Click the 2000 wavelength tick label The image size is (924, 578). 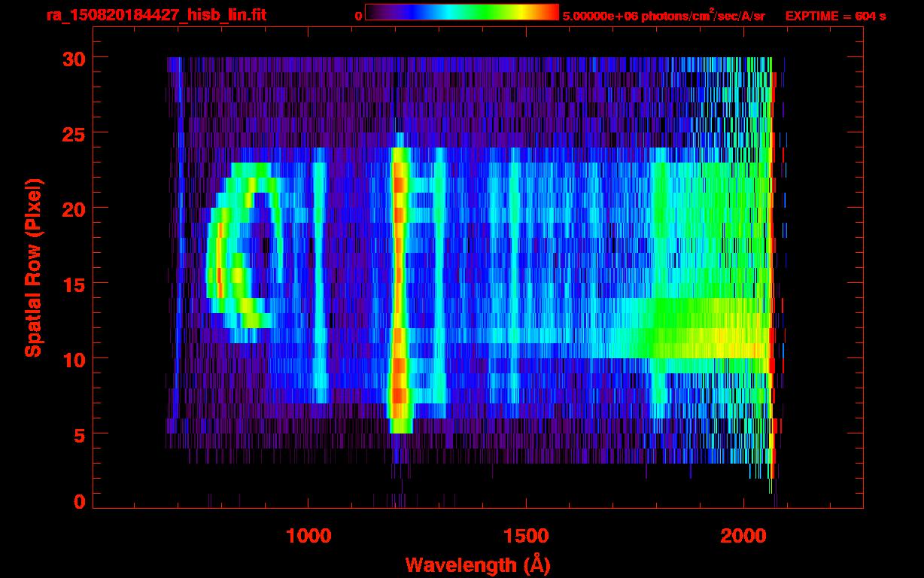coord(743,536)
